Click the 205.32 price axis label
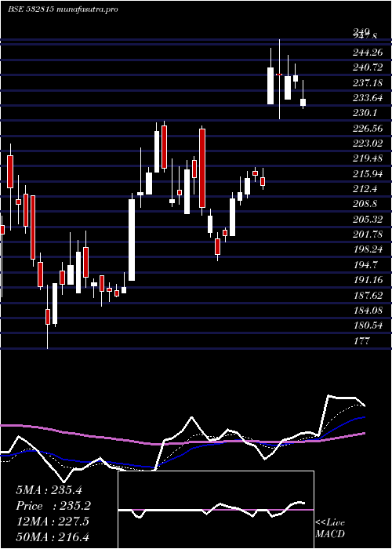Screen dimensions: 392x549 coord(368,220)
